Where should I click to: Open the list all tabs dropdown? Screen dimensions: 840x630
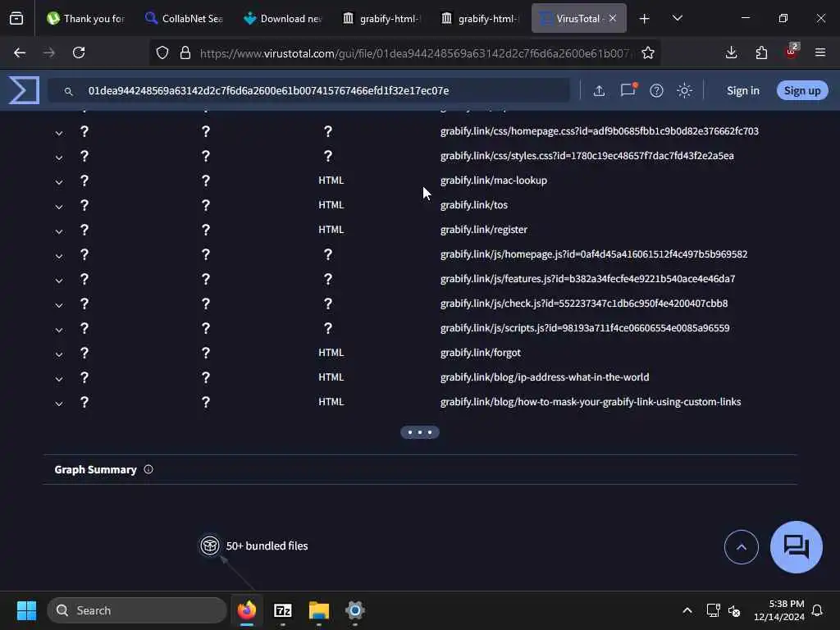click(677, 18)
